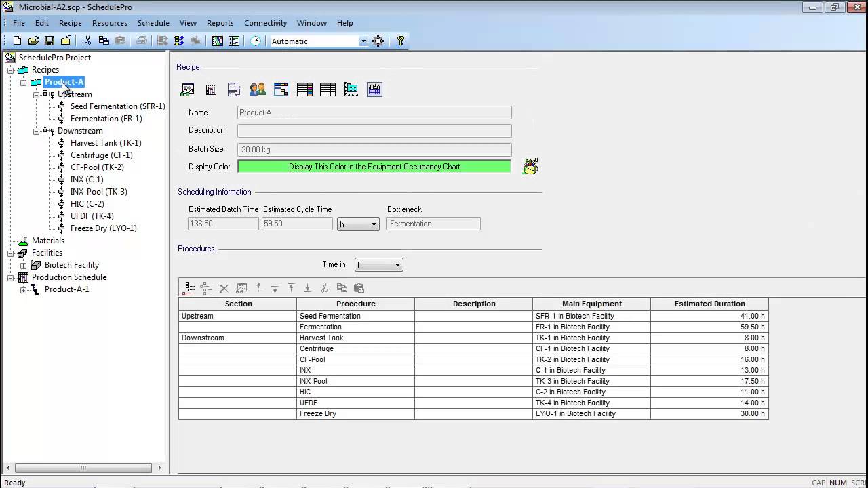Open the File menu
Image resolution: width=868 pixels, height=488 pixels.
(19, 23)
